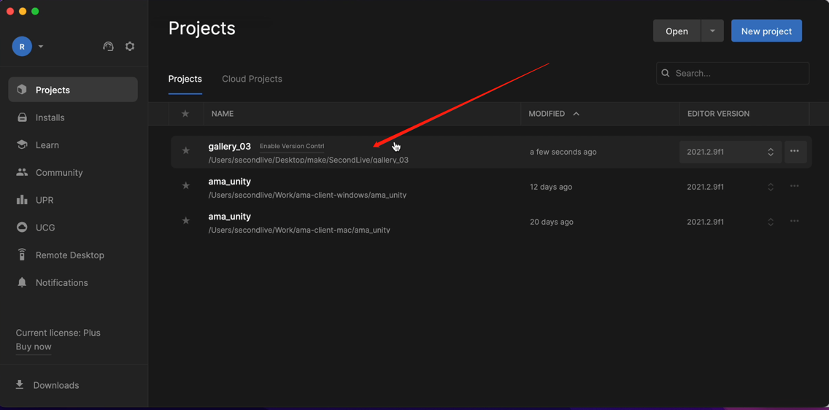Toggle the star column header filter

point(185,114)
